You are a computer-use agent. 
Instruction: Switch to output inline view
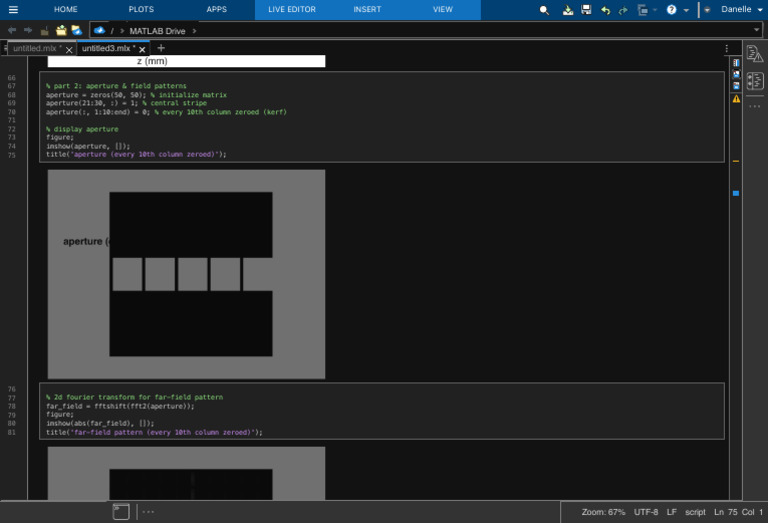(737, 74)
